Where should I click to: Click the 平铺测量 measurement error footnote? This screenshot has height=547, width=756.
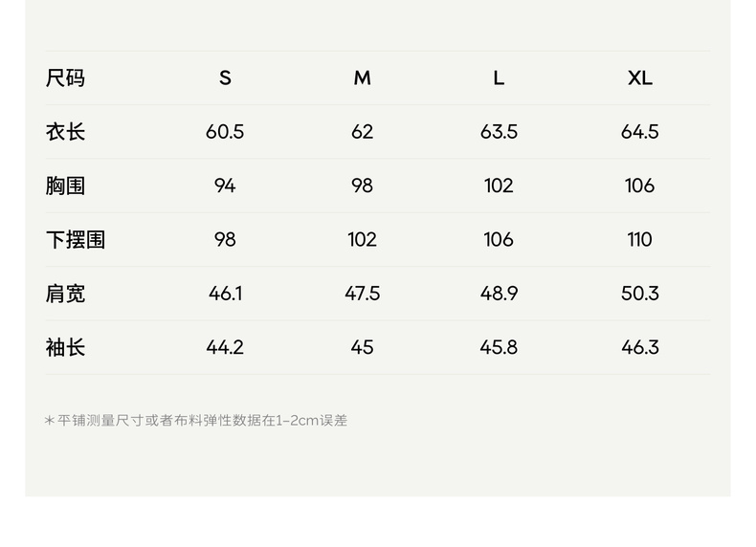click(196, 420)
